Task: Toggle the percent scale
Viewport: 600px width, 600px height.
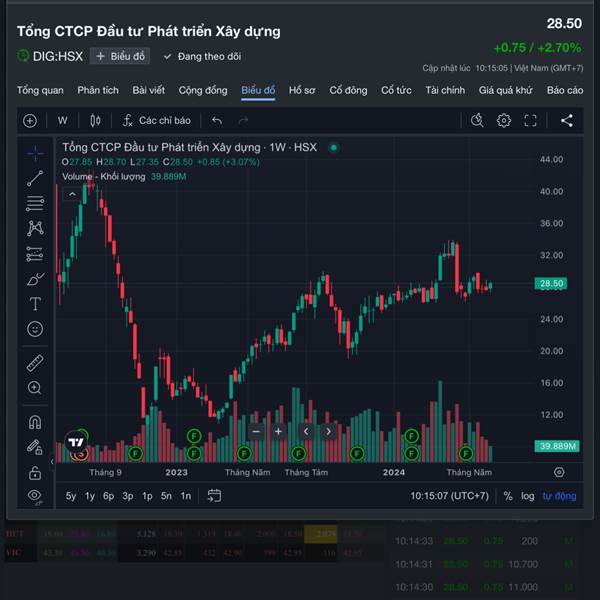Action: (508, 496)
